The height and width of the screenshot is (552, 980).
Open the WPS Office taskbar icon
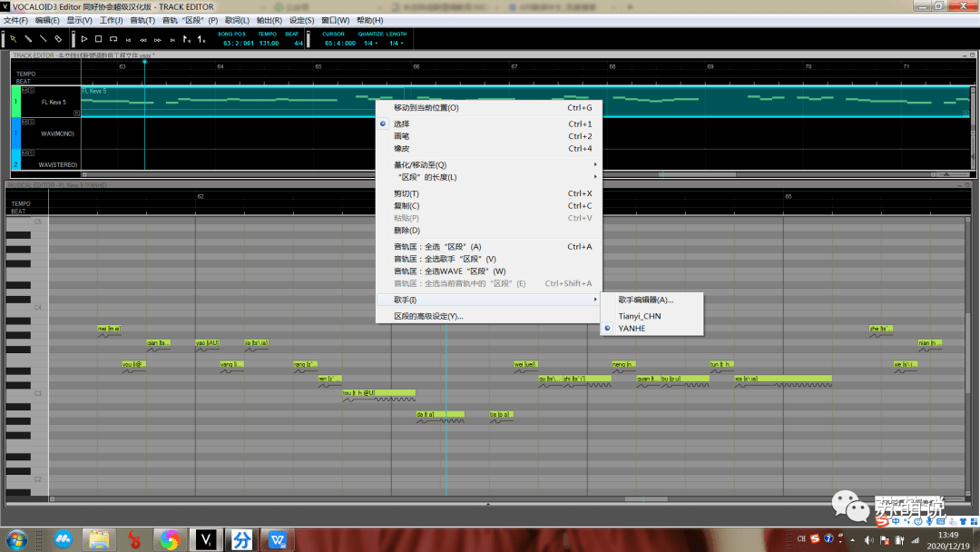coord(277,539)
